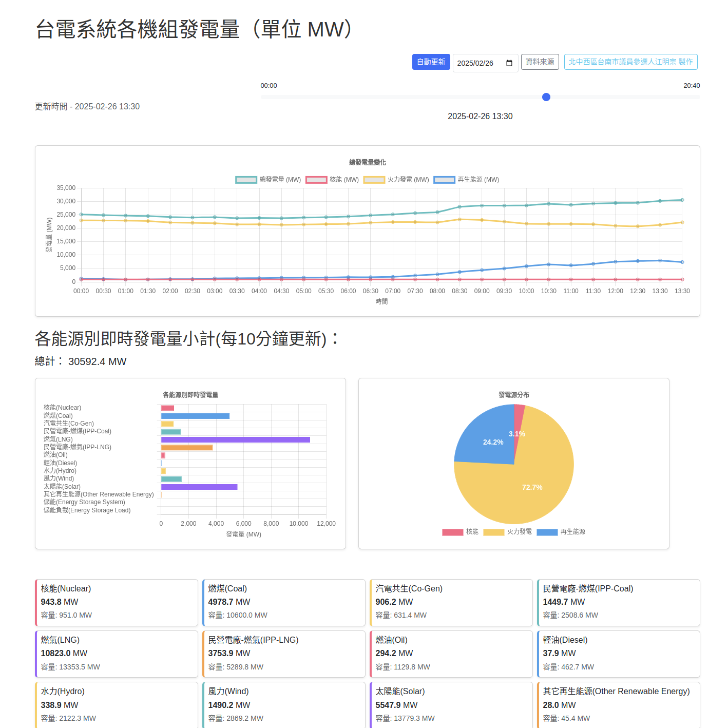Toggle 核能 (MW) line chart legend
Image resolution: width=728 pixels, height=728 pixels.
point(332,180)
